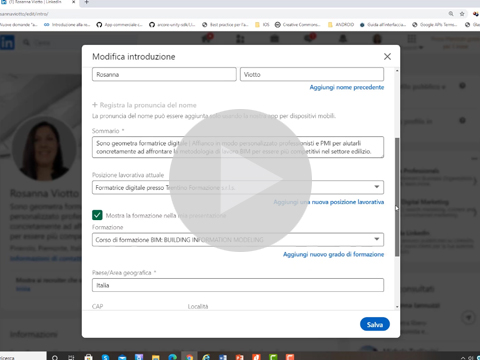Image resolution: width=480 pixels, height=360 pixels.
Task: Open the profile avatar menu in header
Action: [377, 39]
